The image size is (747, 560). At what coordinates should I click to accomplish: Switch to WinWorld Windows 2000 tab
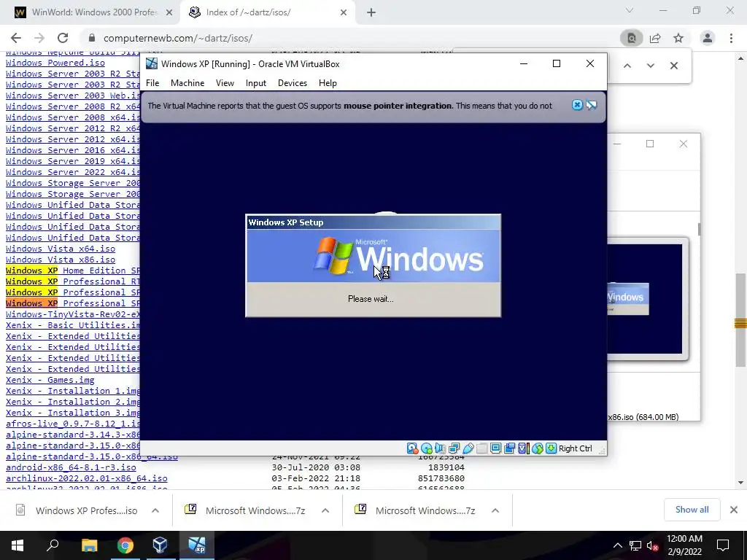click(93, 12)
